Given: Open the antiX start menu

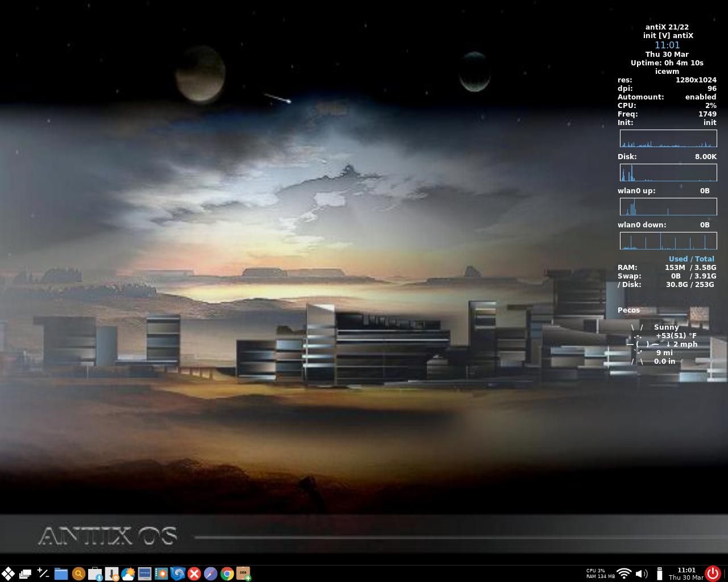Looking at the screenshot, I should point(8,573).
